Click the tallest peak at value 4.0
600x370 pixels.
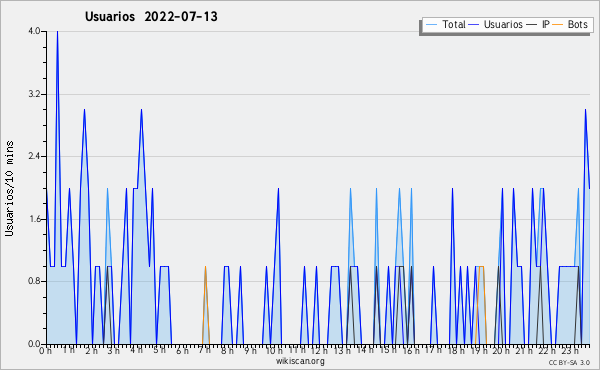[x=57, y=32]
